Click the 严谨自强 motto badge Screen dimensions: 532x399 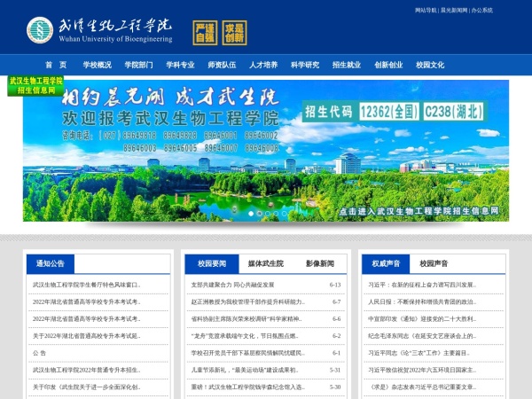(205, 33)
